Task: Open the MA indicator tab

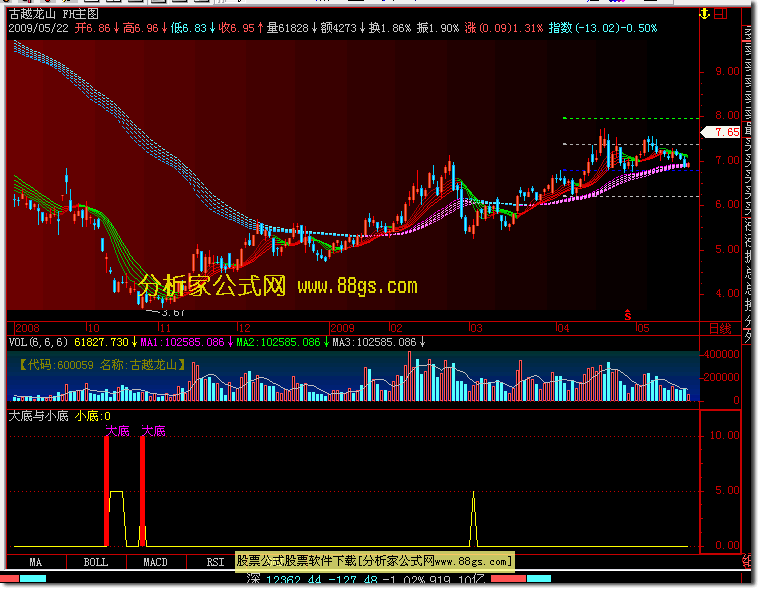Action: (x=36, y=562)
